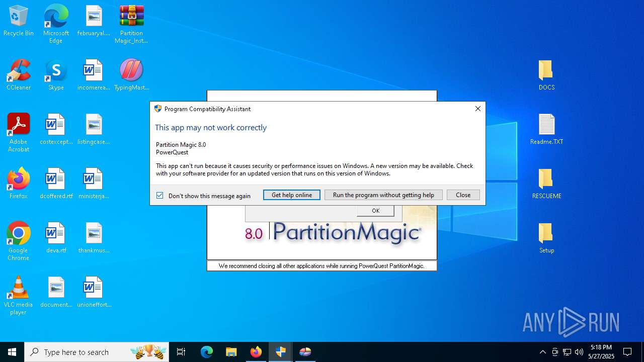This screenshot has height=362, width=644.
Task: Open Google Chrome desktop shortcut
Action: 19,241
